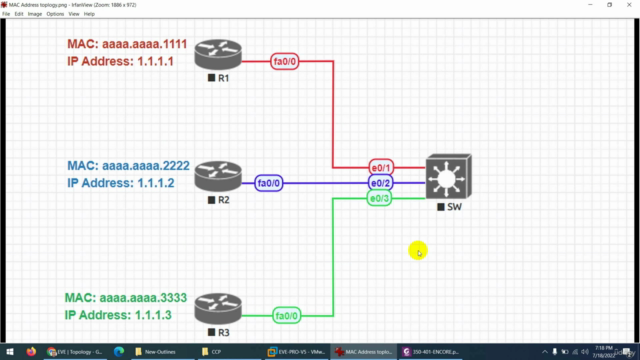Open the Help menu

click(89, 14)
